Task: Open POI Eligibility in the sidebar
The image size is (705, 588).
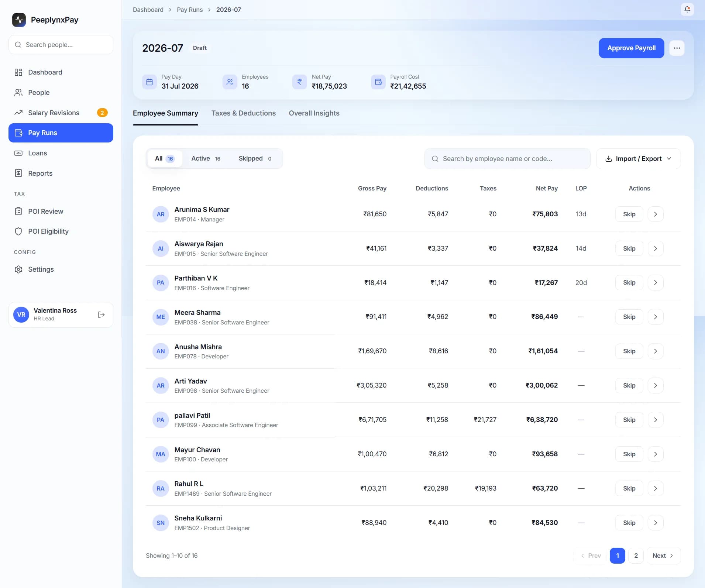Action: pos(61,231)
